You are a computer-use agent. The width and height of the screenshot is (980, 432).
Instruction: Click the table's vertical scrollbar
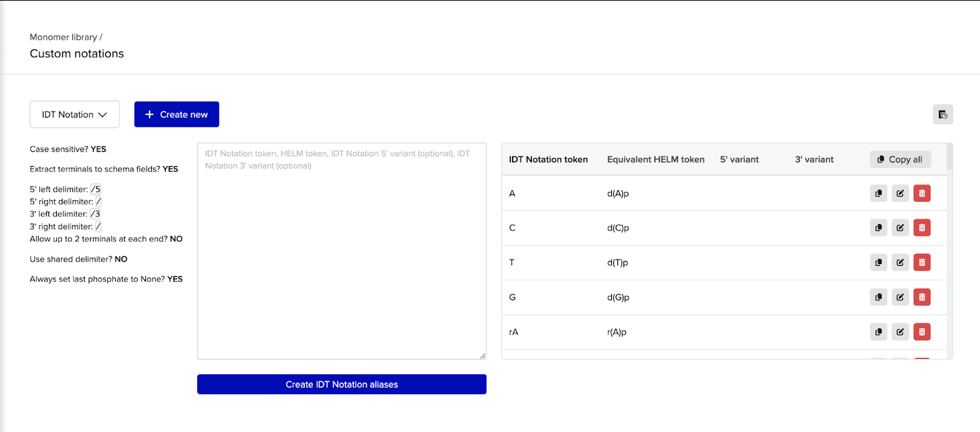pos(949,157)
